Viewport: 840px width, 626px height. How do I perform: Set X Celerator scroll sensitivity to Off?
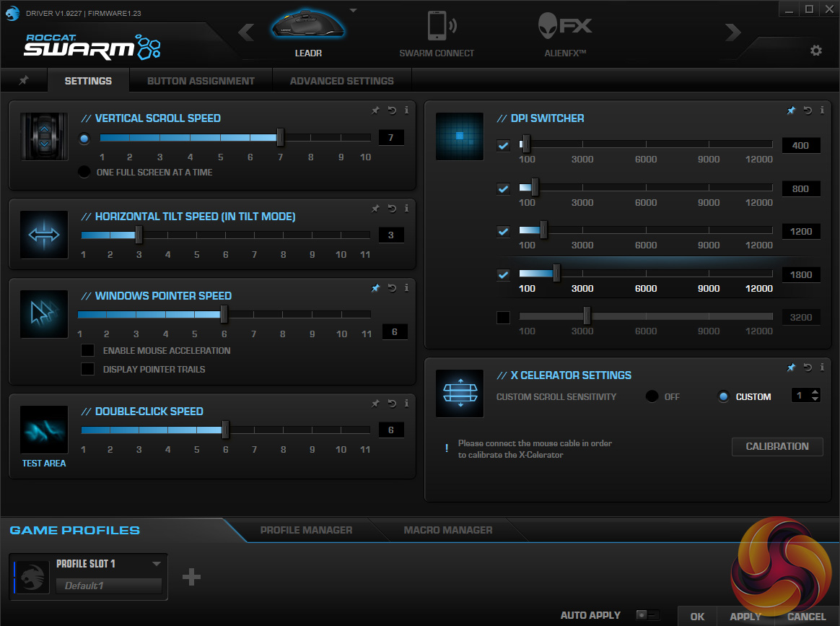click(x=652, y=396)
